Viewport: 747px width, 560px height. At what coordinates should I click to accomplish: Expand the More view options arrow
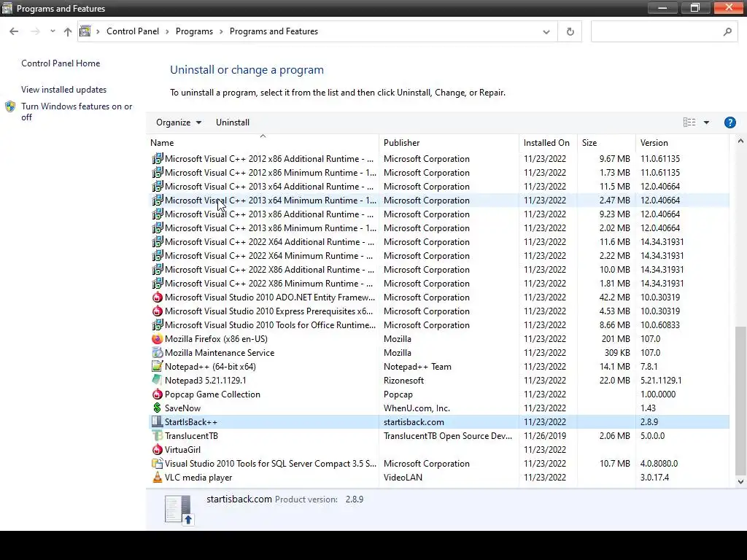point(706,122)
